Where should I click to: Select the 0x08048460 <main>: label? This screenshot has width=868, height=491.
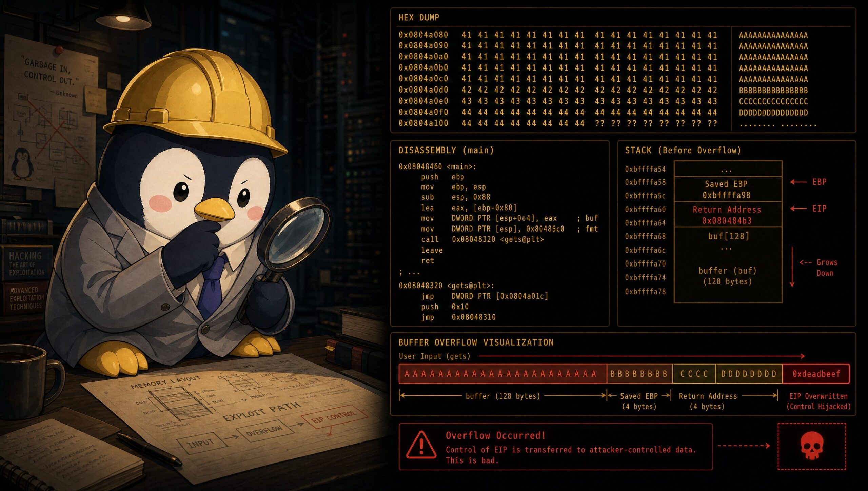(437, 166)
